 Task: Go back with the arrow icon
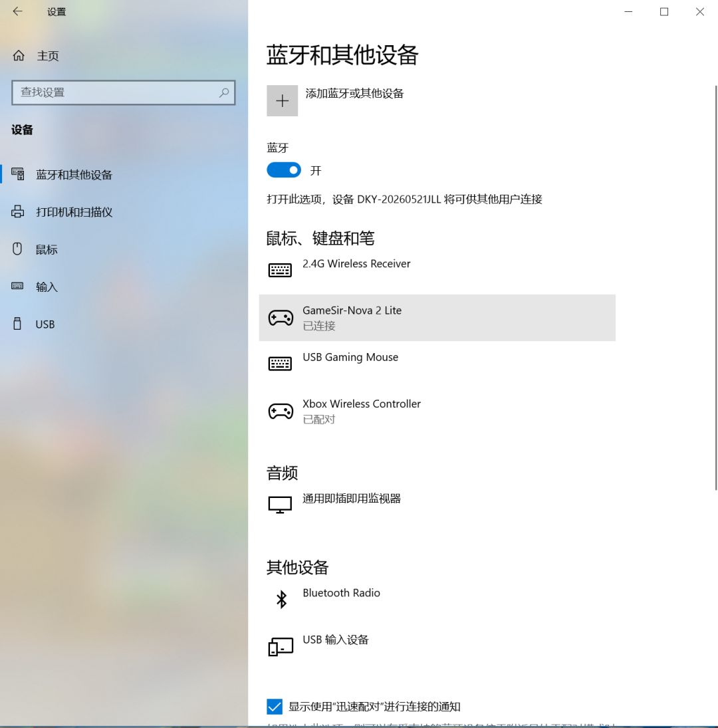point(18,11)
